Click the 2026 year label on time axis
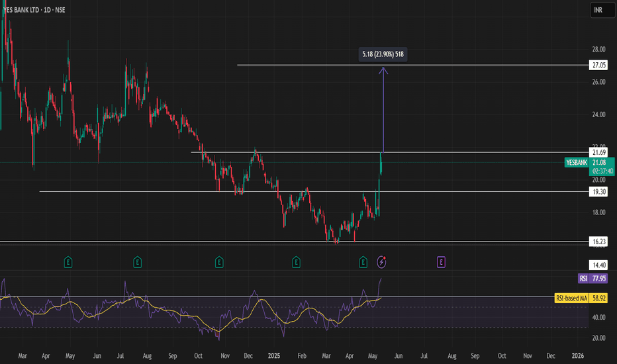The height and width of the screenshot is (364, 617). point(578,356)
